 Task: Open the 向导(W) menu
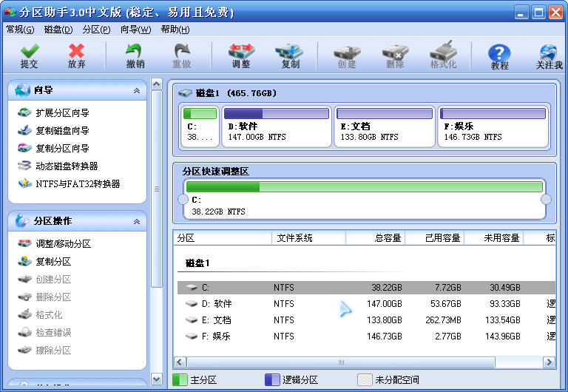[x=135, y=30]
